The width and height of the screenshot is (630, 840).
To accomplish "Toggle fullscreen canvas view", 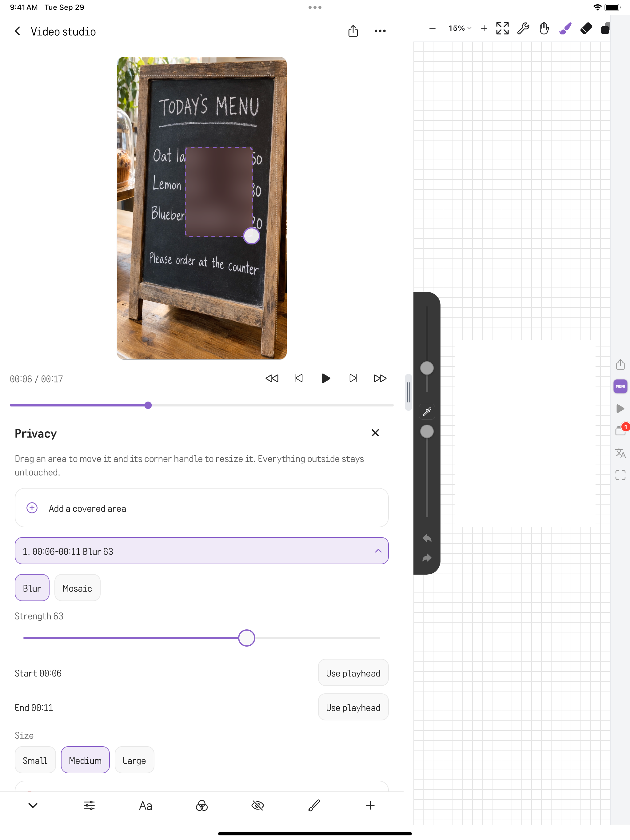I will coord(502,29).
